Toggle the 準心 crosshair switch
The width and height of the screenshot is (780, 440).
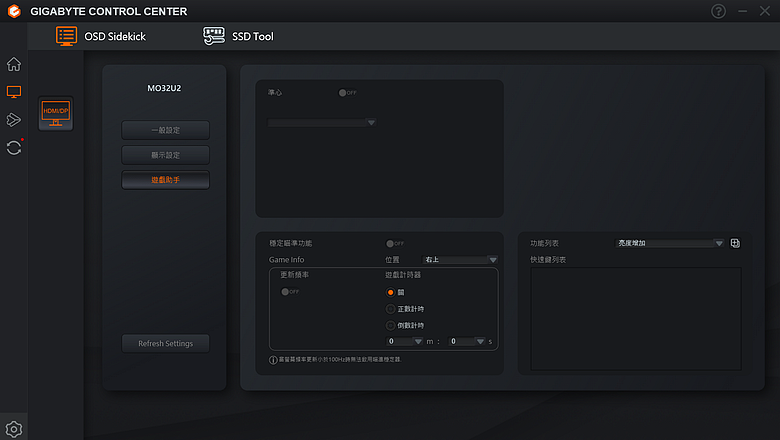pos(347,93)
